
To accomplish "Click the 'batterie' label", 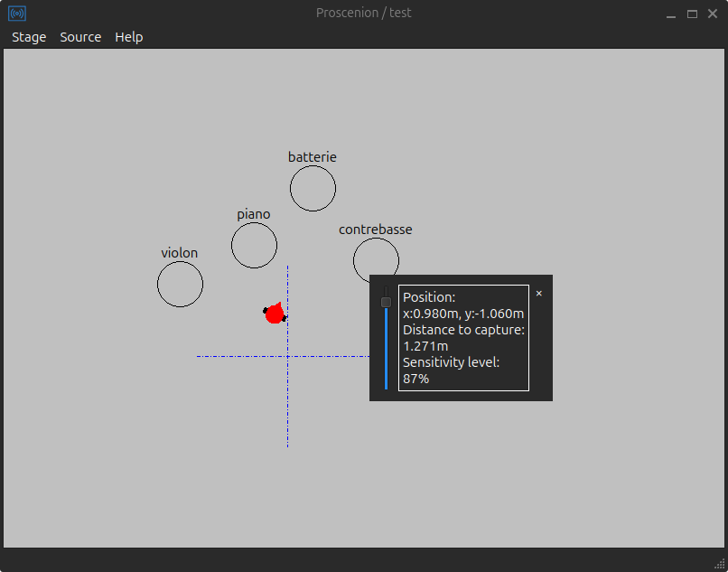I will 312,157.
